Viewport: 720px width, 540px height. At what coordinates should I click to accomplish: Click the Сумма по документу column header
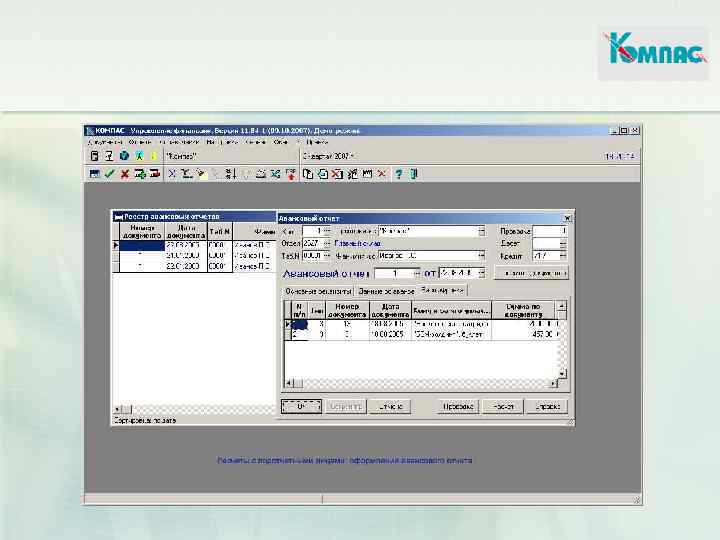[x=523, y=310]
